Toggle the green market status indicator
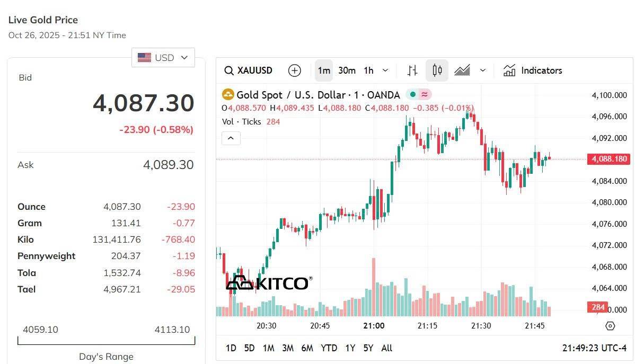The height and width of the screenshot is (364, 635). point(412,95)
